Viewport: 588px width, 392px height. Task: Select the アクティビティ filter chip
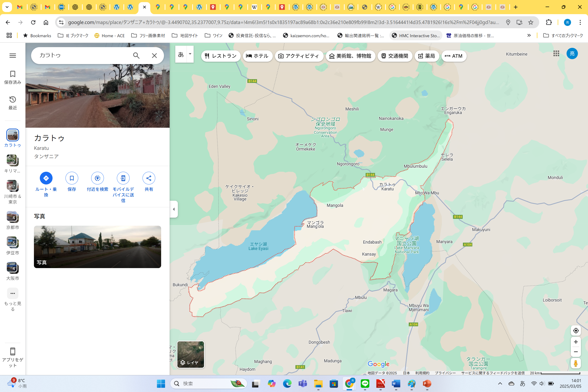click(299, 56)
